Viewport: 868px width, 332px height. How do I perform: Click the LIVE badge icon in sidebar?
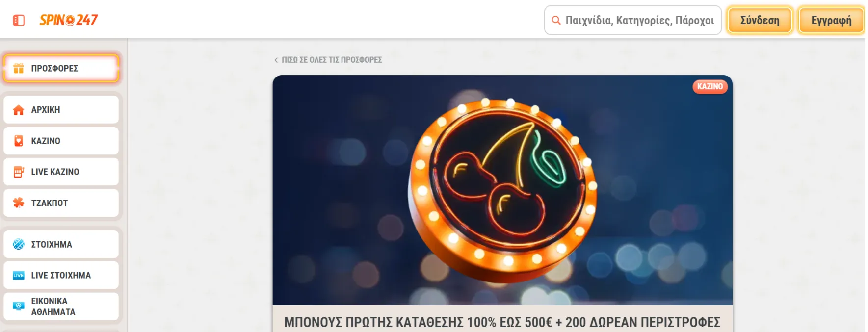click(19, 275)
